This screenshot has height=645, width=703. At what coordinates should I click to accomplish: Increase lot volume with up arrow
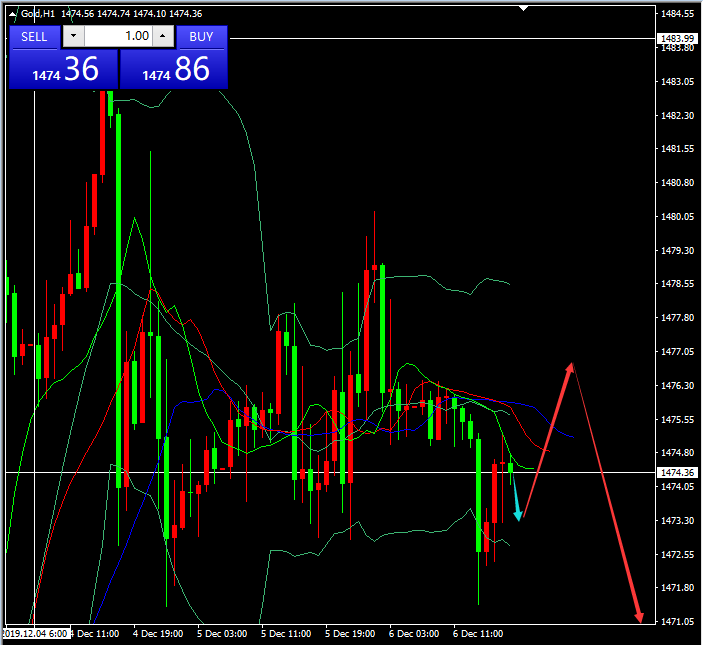[163, 37]
